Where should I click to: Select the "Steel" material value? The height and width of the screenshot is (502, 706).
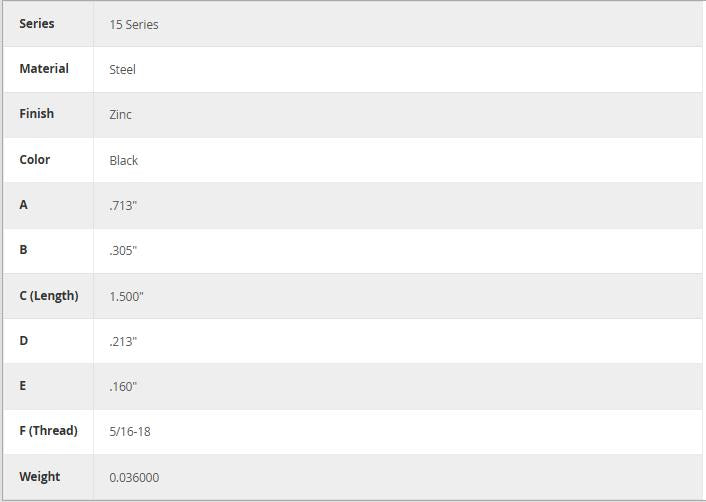[122, 69]
